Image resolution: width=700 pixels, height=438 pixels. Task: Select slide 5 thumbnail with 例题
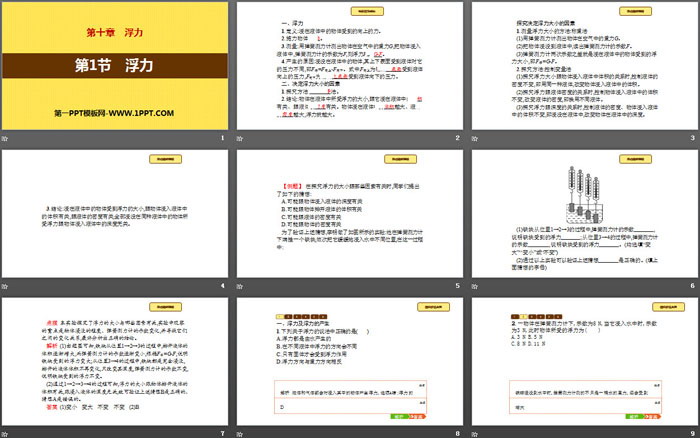tap(350, 213)
